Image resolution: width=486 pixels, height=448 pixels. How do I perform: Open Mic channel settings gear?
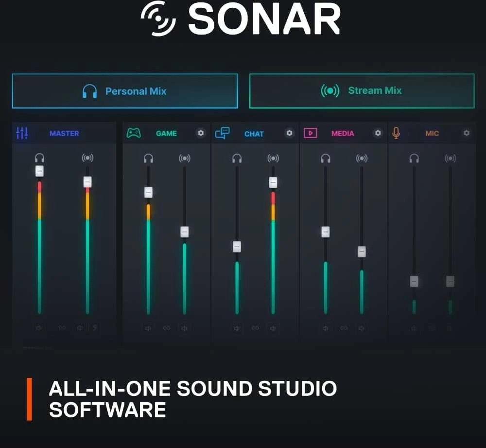click(467, 133)
